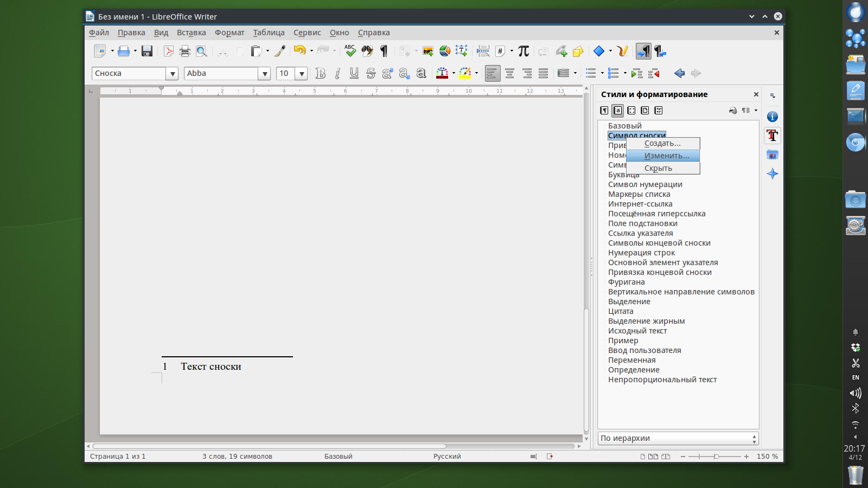Click the formula Pi icon

[x=523, y=52]
